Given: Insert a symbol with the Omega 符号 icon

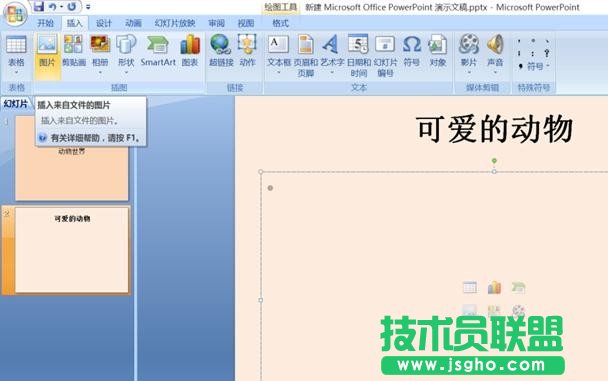Looking at the screenshot, I should (411, 50).
